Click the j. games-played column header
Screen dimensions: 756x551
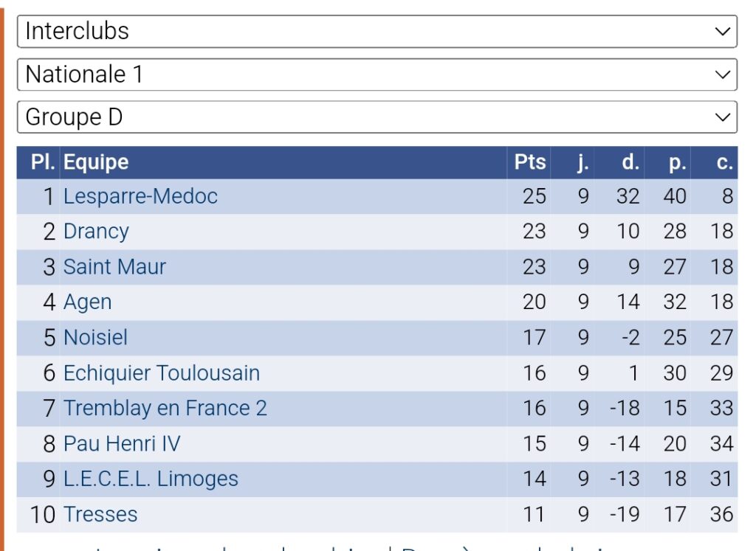tap(583, 162)
